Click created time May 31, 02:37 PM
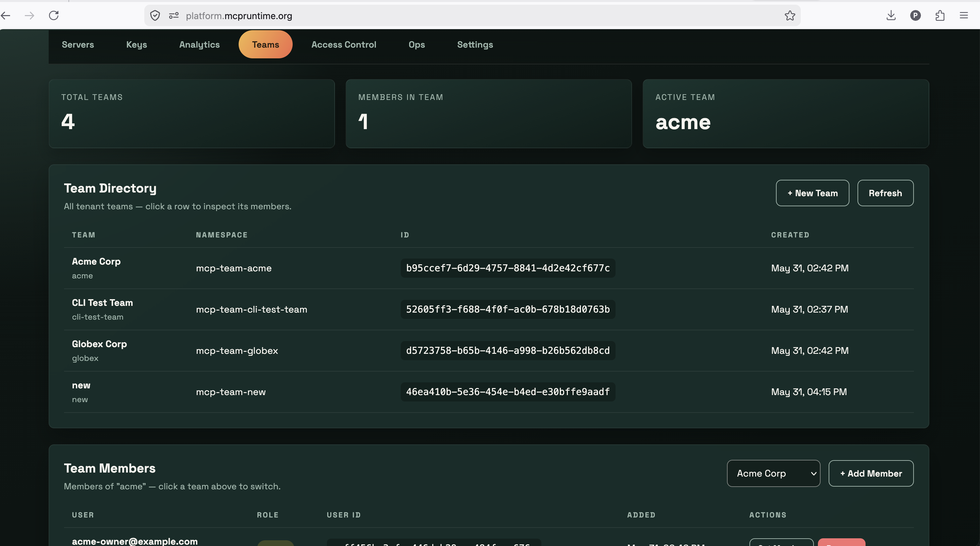The width and height of the screenshot is (980, 546). (809, 310)
